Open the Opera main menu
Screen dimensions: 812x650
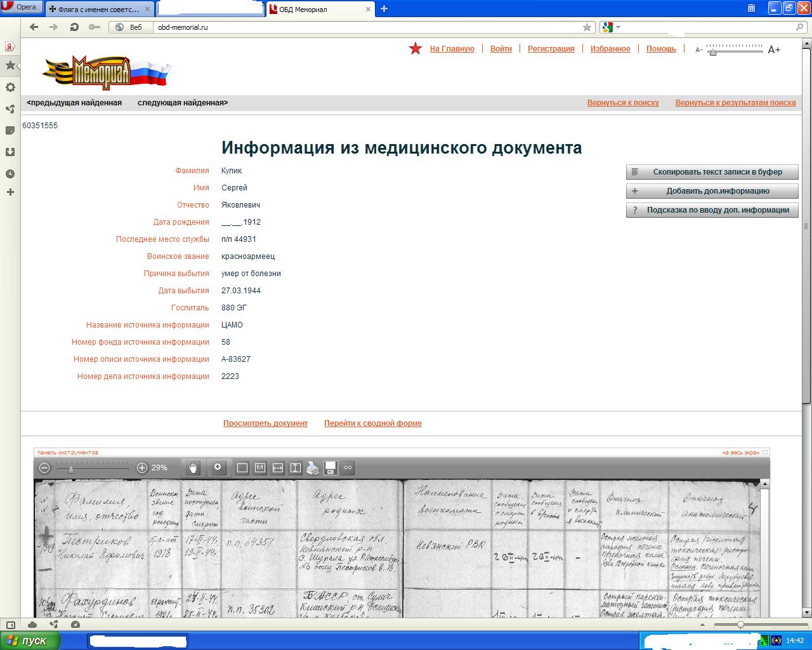coord(22,7)
